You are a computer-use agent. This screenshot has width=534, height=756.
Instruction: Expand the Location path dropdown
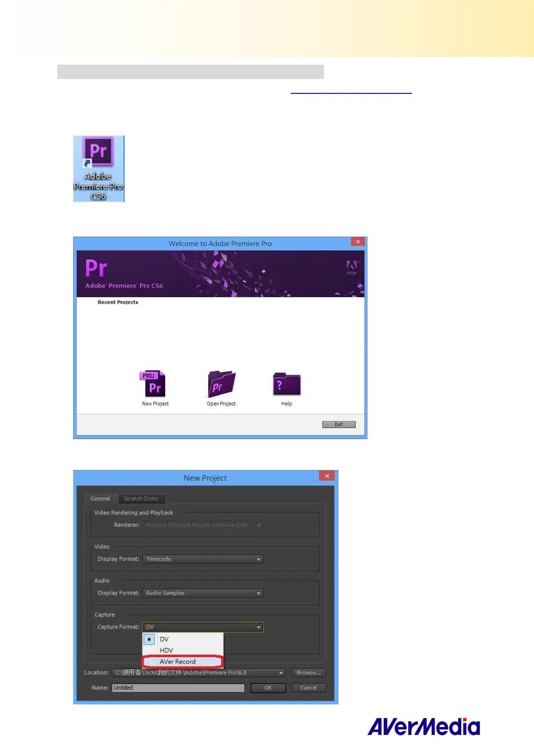(x=281, y=673)
